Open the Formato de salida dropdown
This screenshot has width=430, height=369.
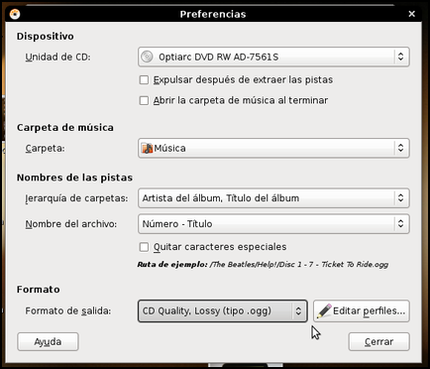coord(222,311)
